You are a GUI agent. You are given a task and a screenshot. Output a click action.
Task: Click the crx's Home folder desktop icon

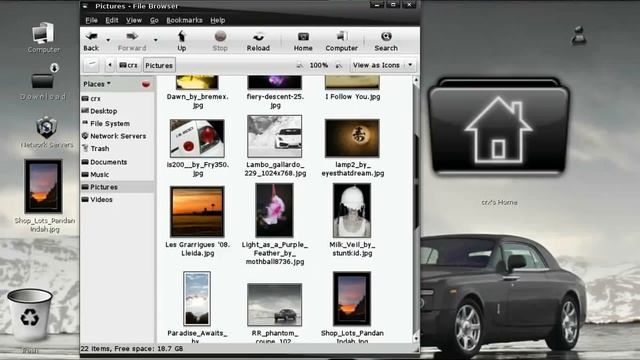(x=499, y=127)
